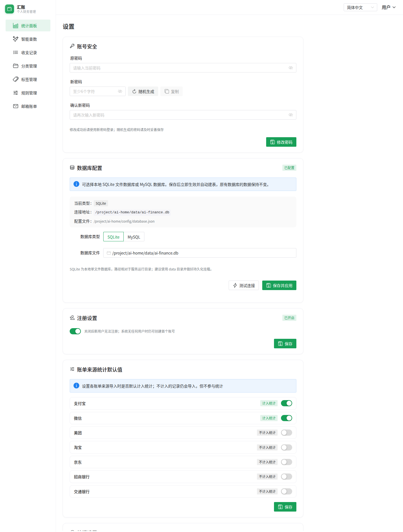Click 保存并应用 for database config
The image size is (403, 532).
click(279, 285)
